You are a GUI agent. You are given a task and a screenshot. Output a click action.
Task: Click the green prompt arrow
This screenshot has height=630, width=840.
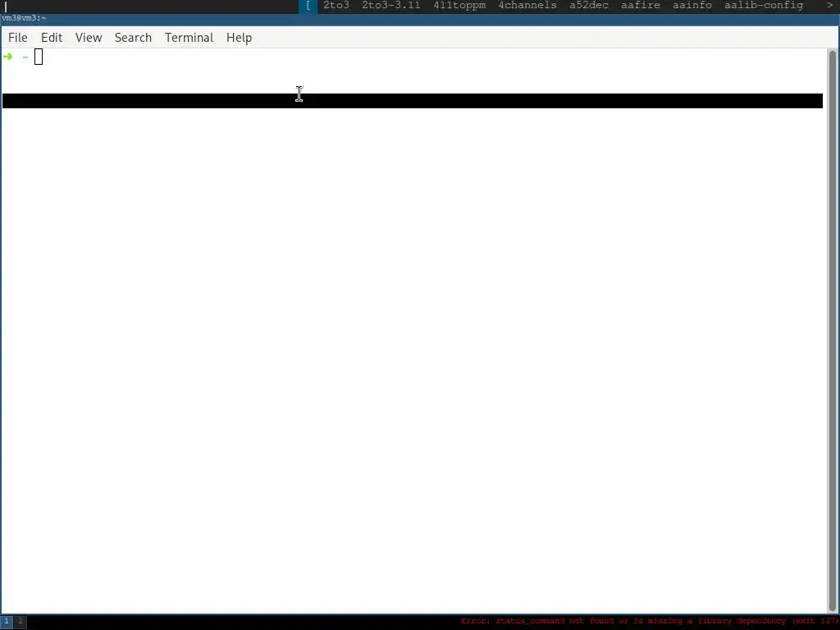7,57
